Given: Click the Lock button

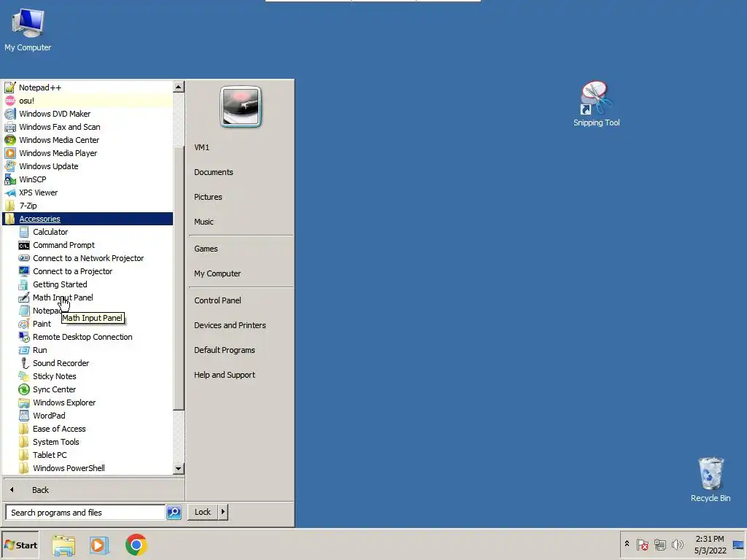Looking at the screenshot, I should 203,512.
